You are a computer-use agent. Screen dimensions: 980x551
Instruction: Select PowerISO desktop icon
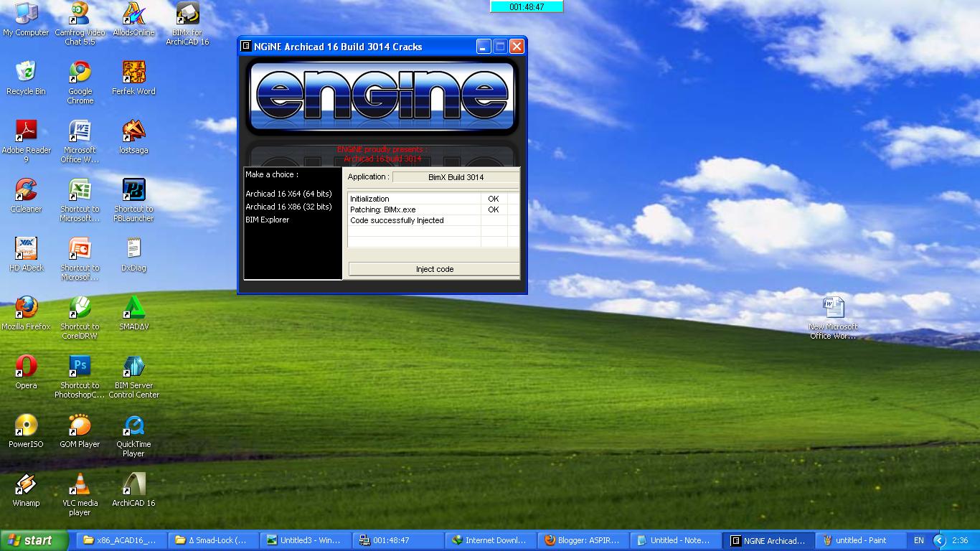(x=26, y=431)
